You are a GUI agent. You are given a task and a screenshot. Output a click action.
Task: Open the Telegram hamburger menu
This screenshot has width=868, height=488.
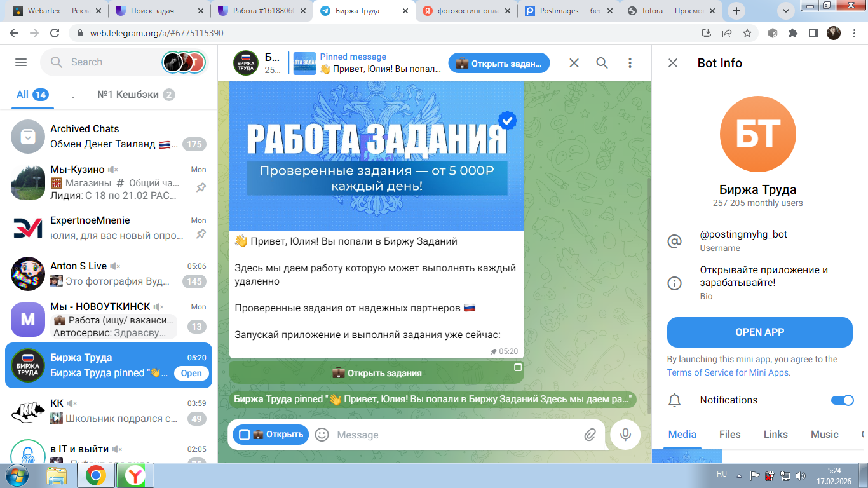pyautogui.click(x=21, y=62)
